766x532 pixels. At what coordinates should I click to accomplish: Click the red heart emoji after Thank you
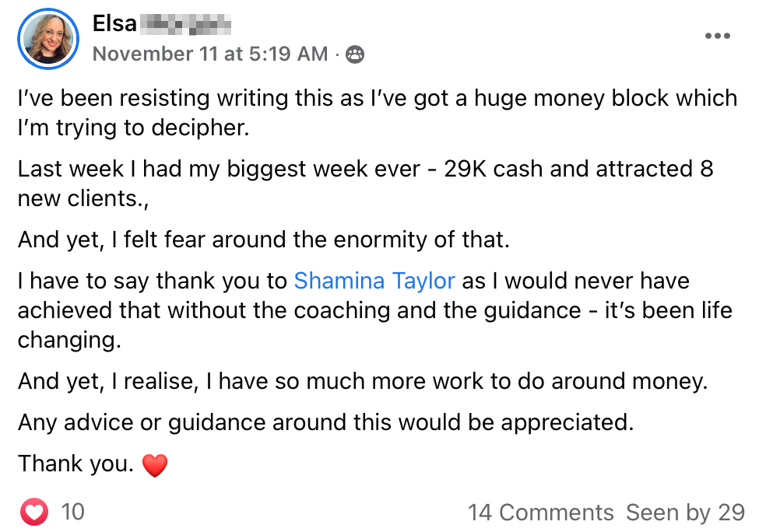(156, 465)
